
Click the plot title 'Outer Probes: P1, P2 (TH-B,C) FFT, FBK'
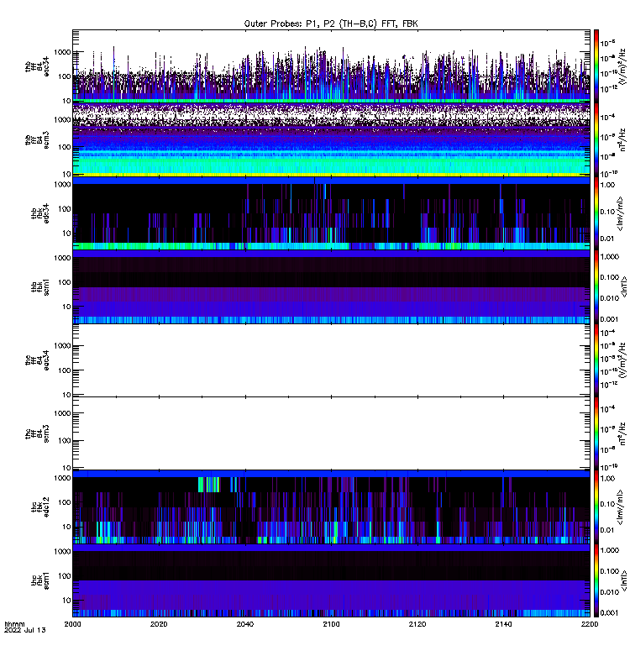pos(331,24)
